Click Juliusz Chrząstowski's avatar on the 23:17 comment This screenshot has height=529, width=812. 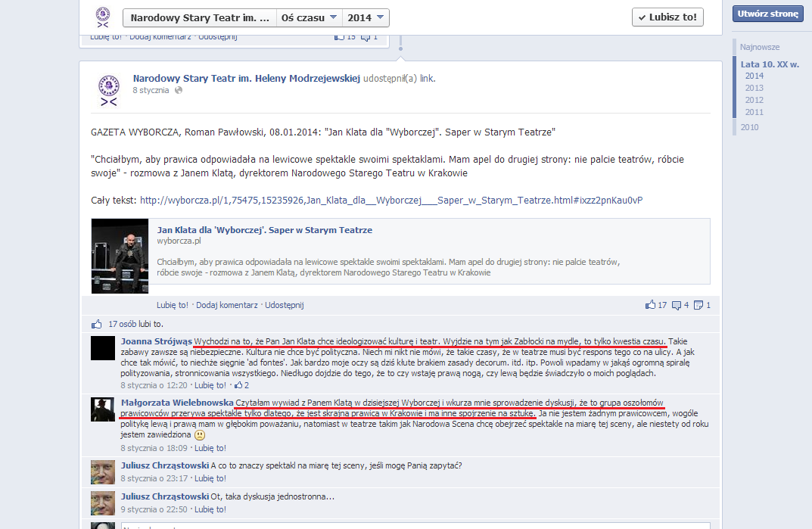[x=102, y=472]
